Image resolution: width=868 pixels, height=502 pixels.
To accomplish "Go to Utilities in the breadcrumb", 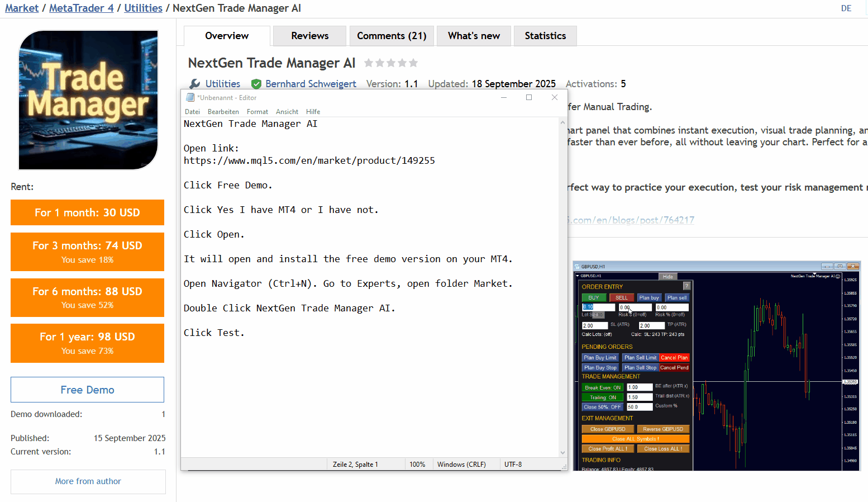I will (x=144, y=8).
